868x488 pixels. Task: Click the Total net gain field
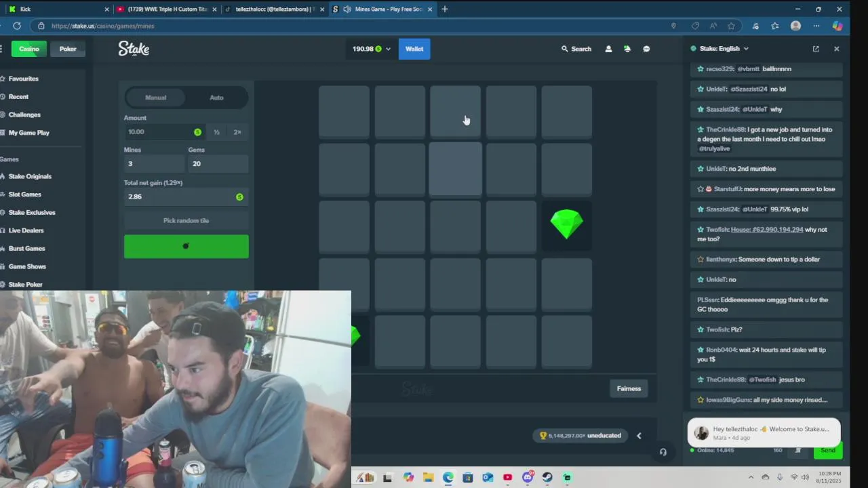pyautogui.click(x=186, y=197)
